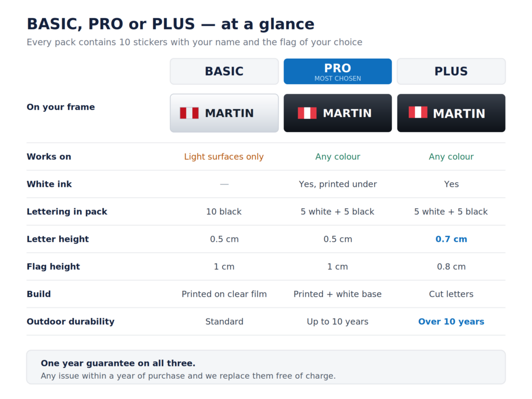Click the dash in BASIC white ink cell
Viewport: 532px width, 399px height.
click(224, 184)
